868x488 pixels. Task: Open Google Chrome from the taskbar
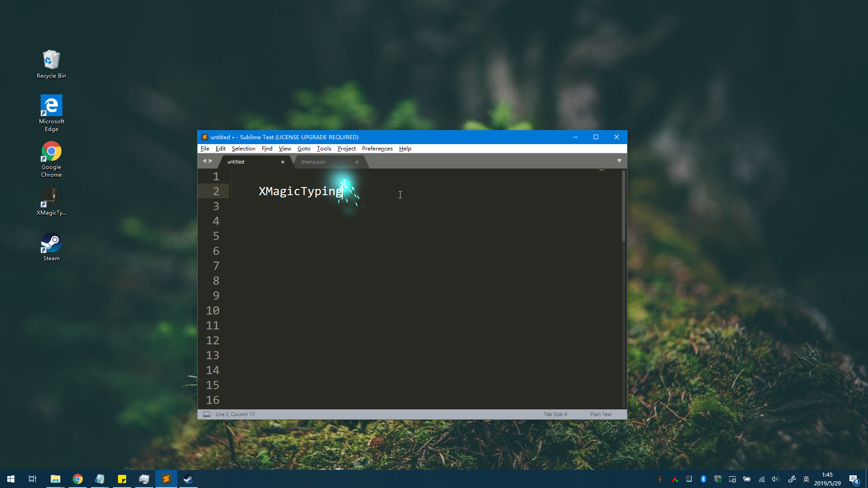pos(78,479)
